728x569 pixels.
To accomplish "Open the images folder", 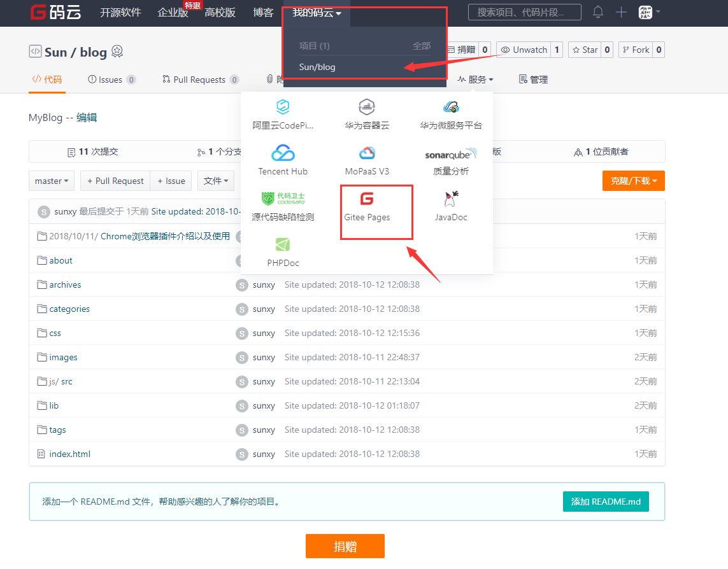I will 63,357.
